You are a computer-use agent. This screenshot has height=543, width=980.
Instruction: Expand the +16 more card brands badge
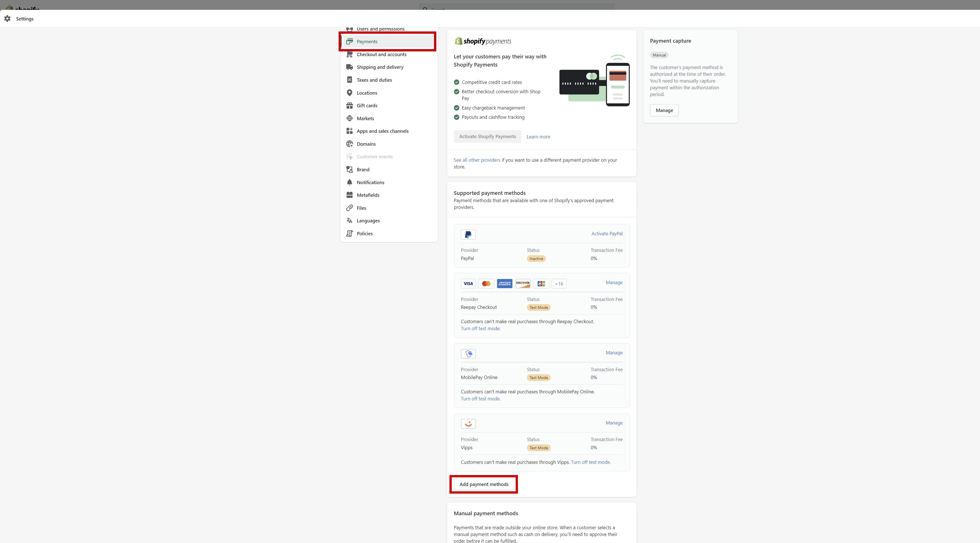click(559, 284)
